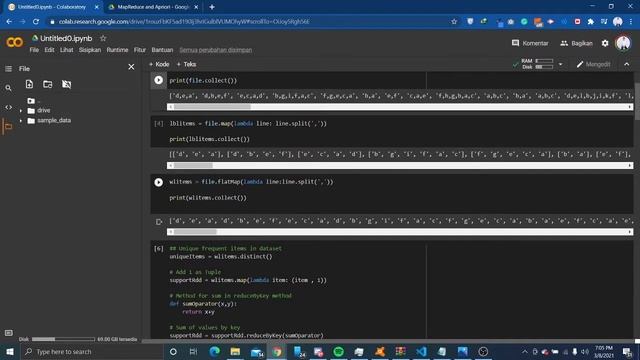
Task: Open File Explorer from the taskbar
Action: click(235, 351)
